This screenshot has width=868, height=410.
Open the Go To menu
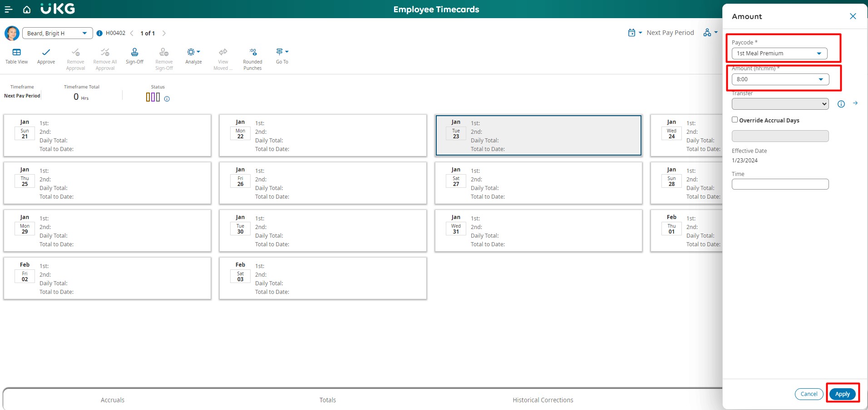point(282,52)
